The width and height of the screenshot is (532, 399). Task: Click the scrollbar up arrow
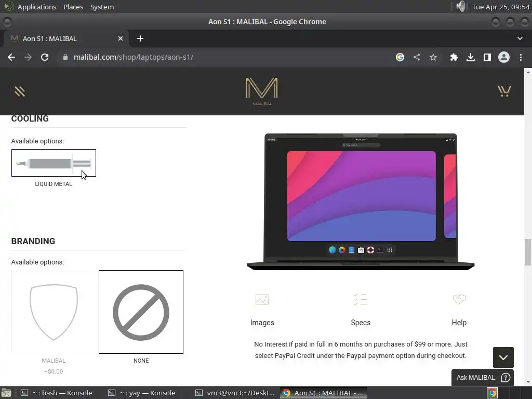[528, 72]
